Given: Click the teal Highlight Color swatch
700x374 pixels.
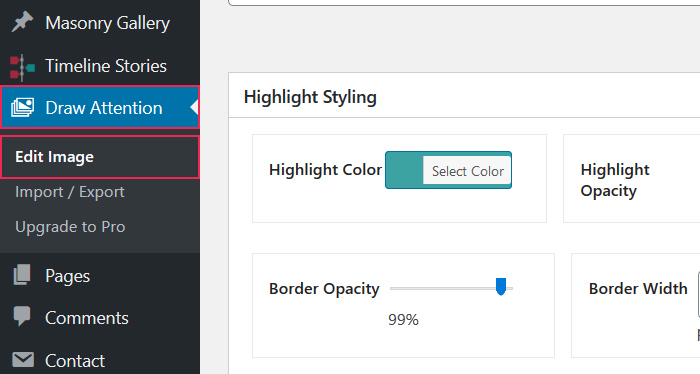Looking at the screenshot, I should click(x=404, y=170).
